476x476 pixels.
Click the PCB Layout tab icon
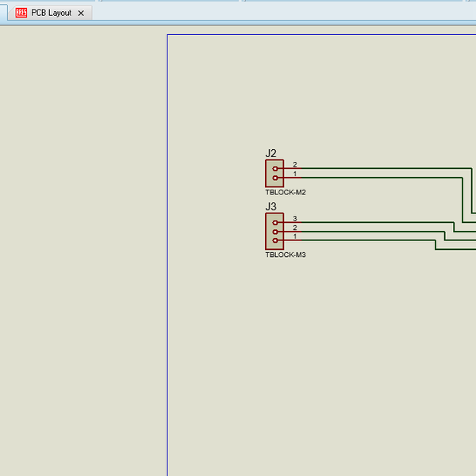(x=21, y=13)
